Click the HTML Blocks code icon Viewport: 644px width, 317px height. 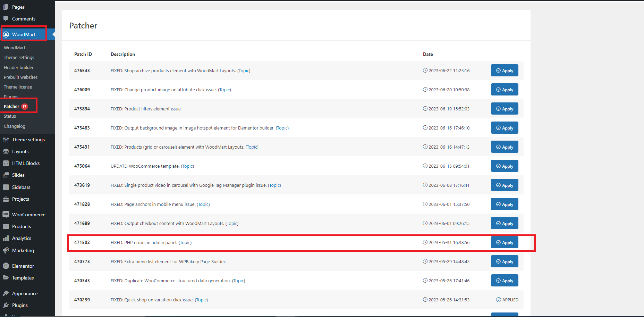6,163
